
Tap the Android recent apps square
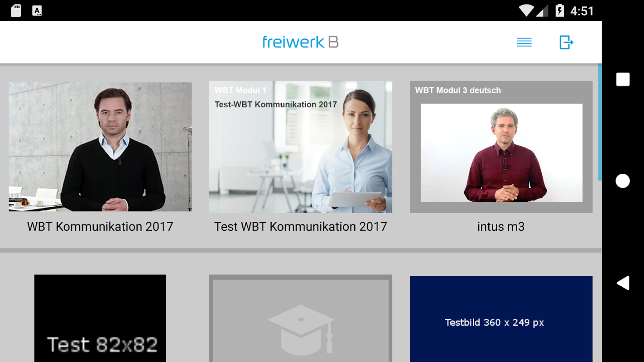623,79
